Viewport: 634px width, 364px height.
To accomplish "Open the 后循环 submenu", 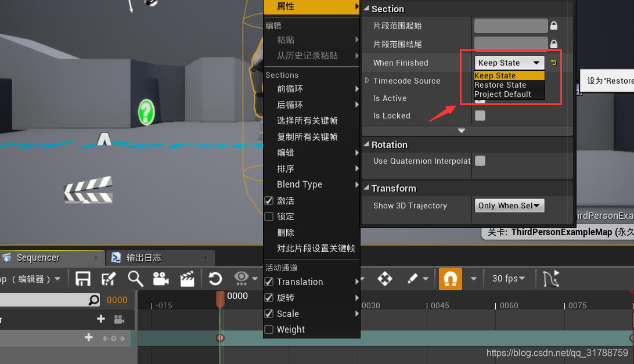I will (311, 104).
